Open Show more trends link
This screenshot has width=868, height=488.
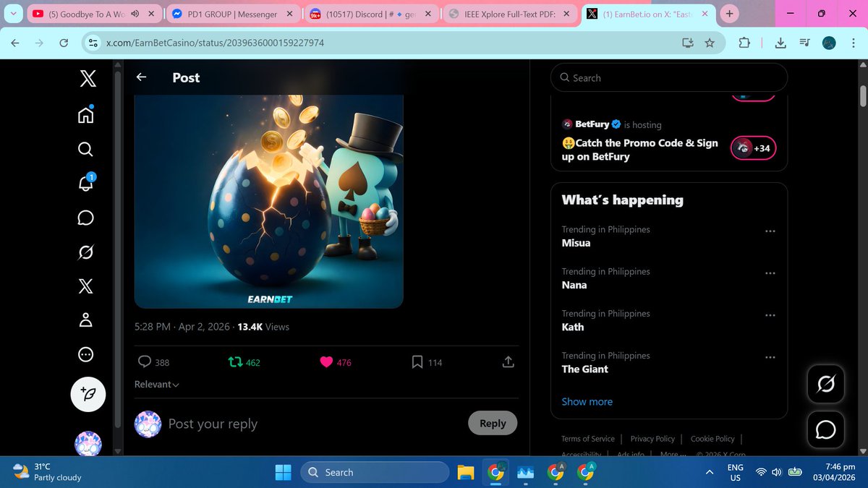pyautogui.click(x=587, y=401)
